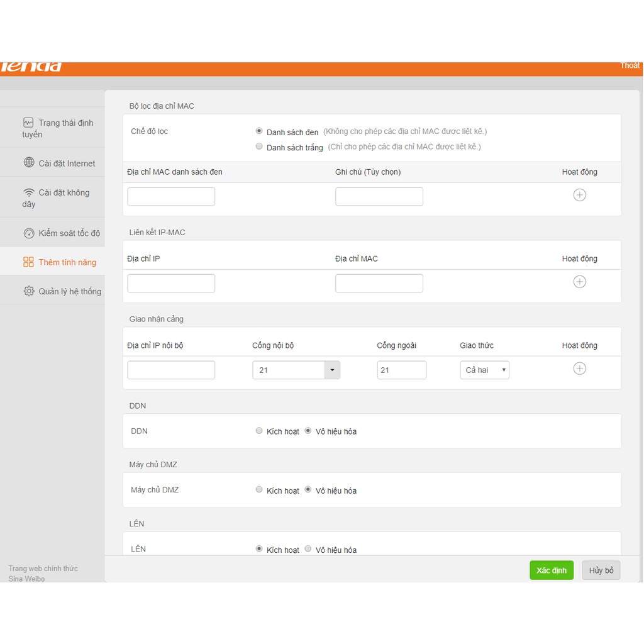Add IP-MAC binding with plus icon
This screenshot has height=644, width=644.
point(579,282)
